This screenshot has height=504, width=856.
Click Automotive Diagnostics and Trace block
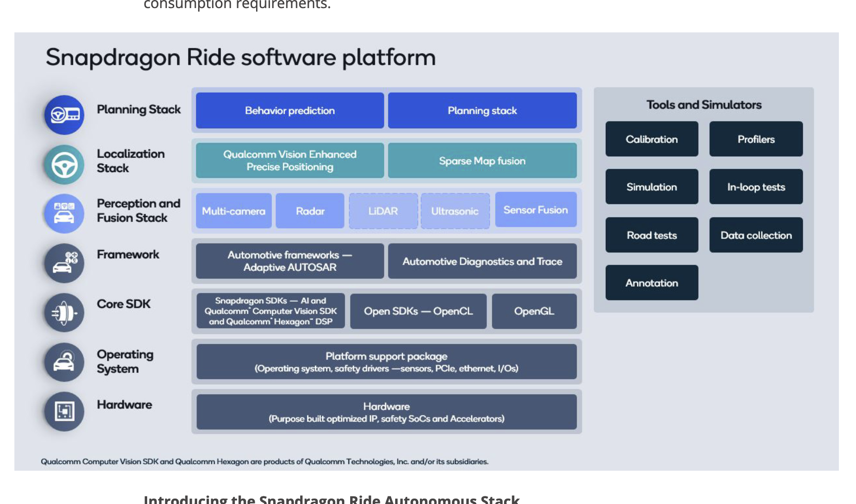482,261
